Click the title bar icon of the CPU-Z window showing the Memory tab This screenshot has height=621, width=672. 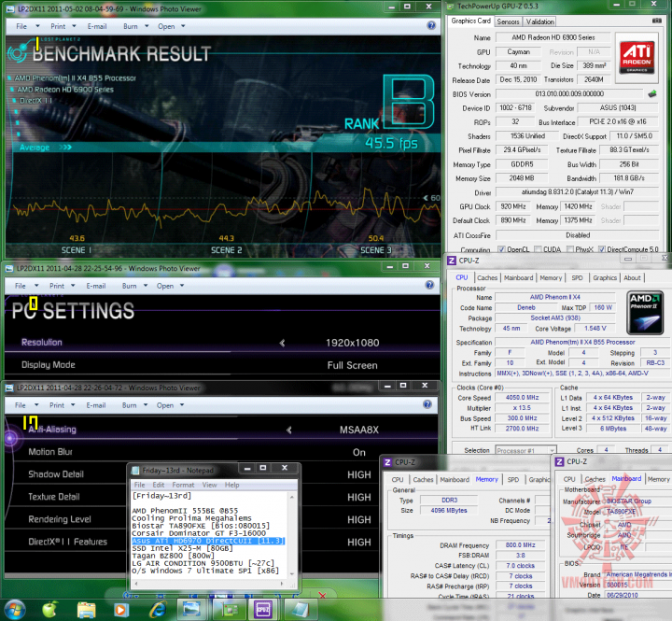[x=387, y=462]
